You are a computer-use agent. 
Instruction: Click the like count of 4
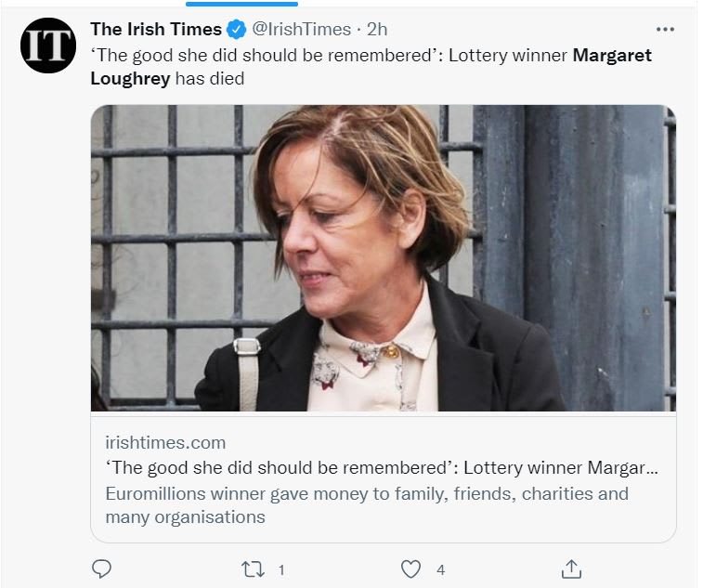440,569
